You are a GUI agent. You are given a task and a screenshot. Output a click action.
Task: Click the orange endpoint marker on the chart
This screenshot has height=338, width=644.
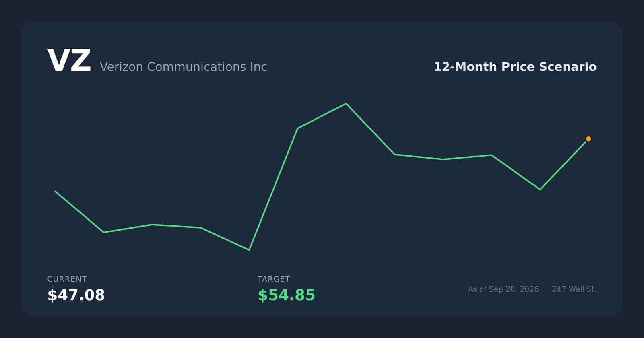pos(588,139)
